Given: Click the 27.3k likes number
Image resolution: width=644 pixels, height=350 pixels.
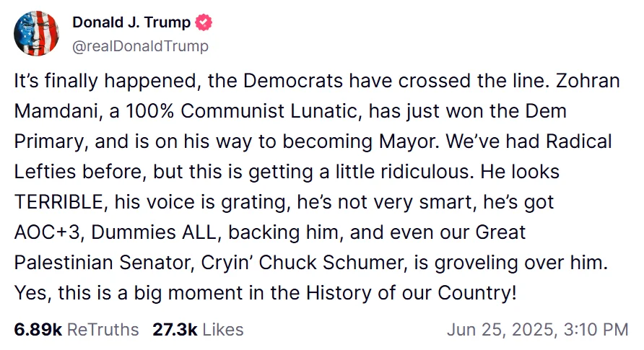Looking at the screenshot, I should click(x=175, y=330).
